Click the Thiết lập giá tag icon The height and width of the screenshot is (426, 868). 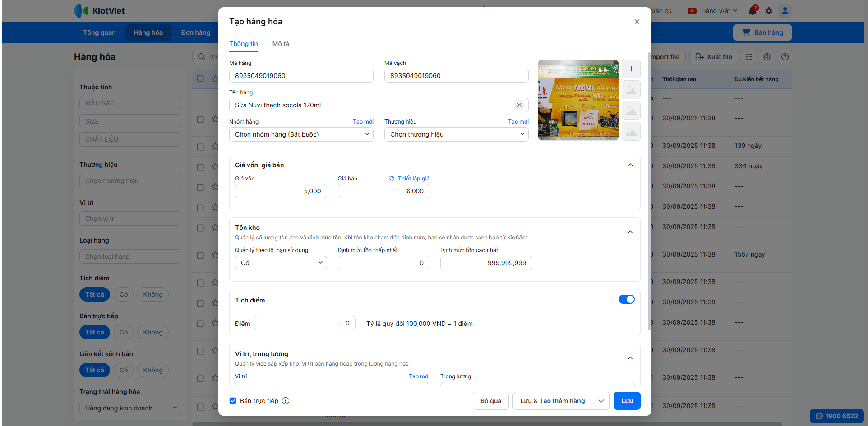coord(392,179)
